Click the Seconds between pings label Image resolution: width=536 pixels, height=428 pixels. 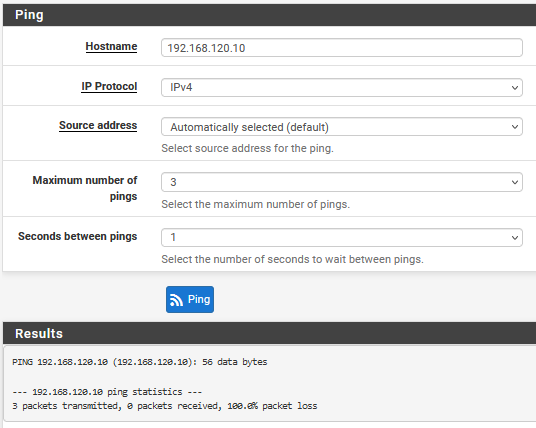[78, 236]
